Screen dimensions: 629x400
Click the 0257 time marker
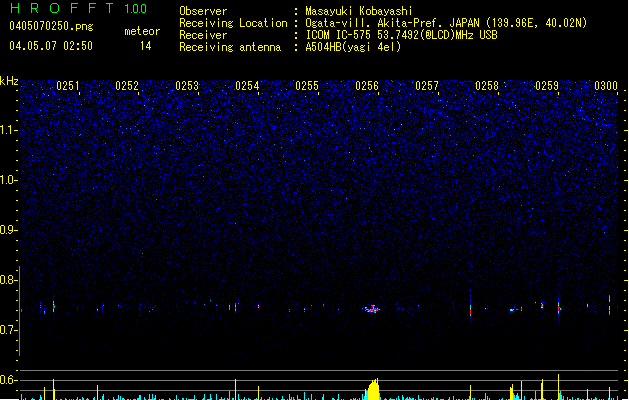click(427, 86)
